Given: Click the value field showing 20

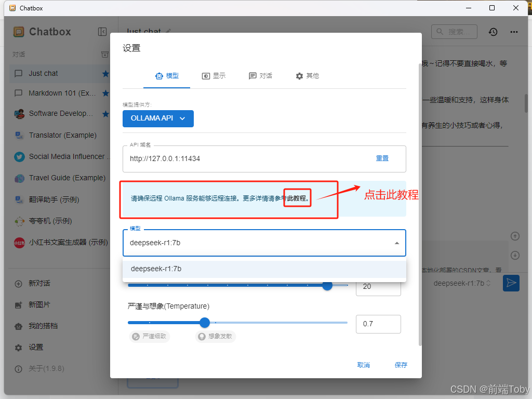Looking at the screenshot, I should click(x=378, y=287).
